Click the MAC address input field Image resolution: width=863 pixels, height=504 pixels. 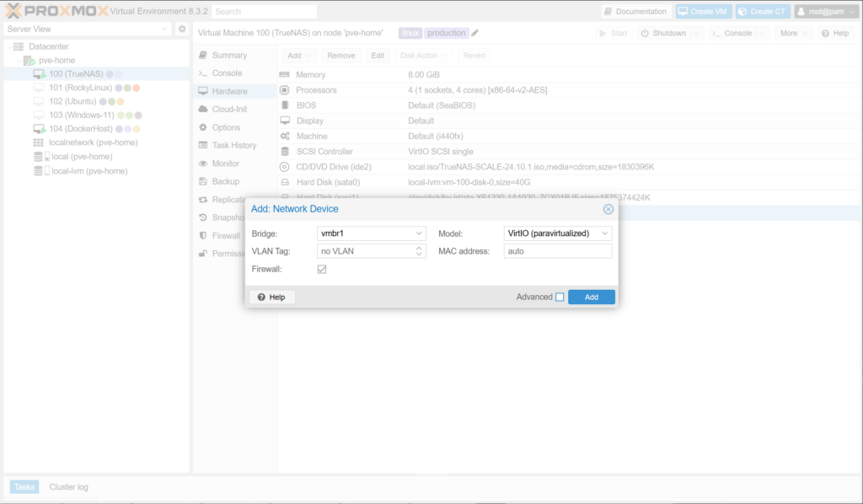coord(557,251)
